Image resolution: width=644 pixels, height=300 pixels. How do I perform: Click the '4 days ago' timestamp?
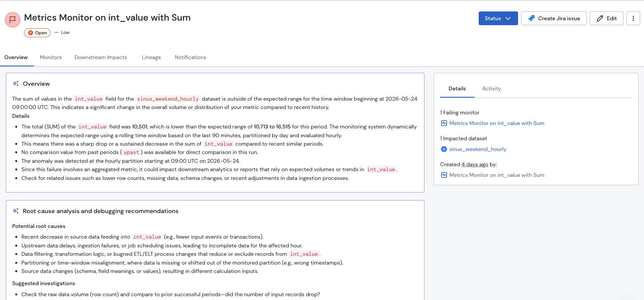(475, 164)
